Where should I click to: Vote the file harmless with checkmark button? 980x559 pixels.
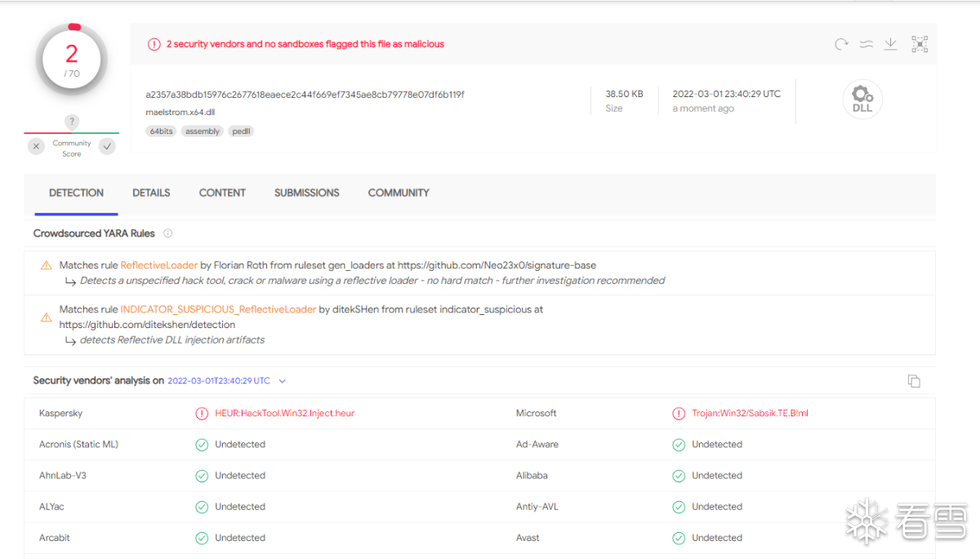[107, 146]
